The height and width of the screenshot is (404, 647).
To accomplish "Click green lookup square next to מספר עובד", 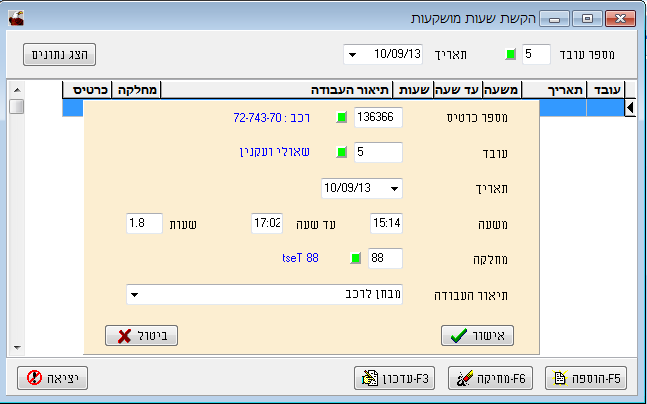I will 510,54.
